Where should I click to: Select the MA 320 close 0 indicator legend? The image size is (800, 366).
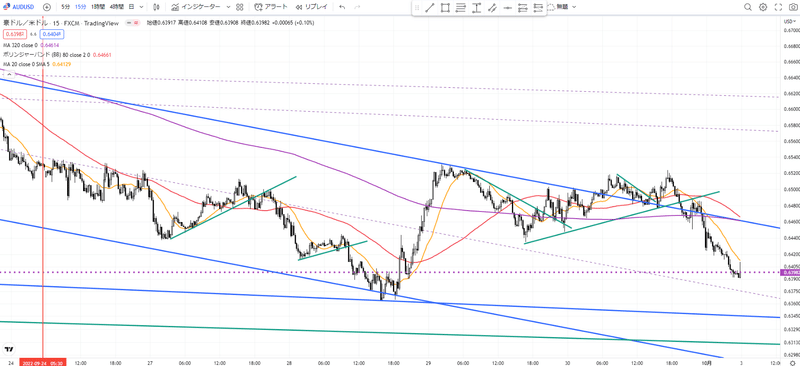tap(20, 45)
